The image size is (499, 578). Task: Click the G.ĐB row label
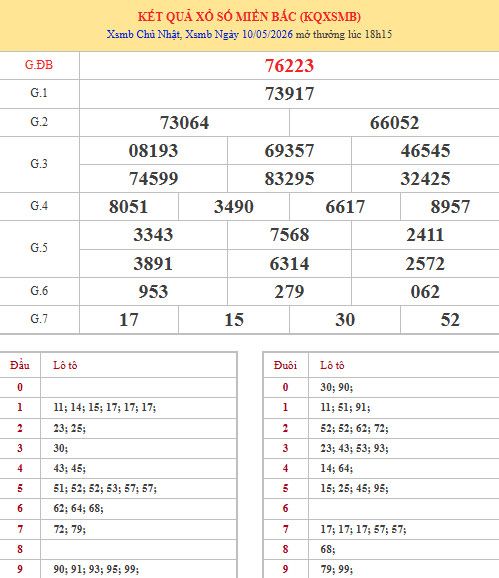39,65
